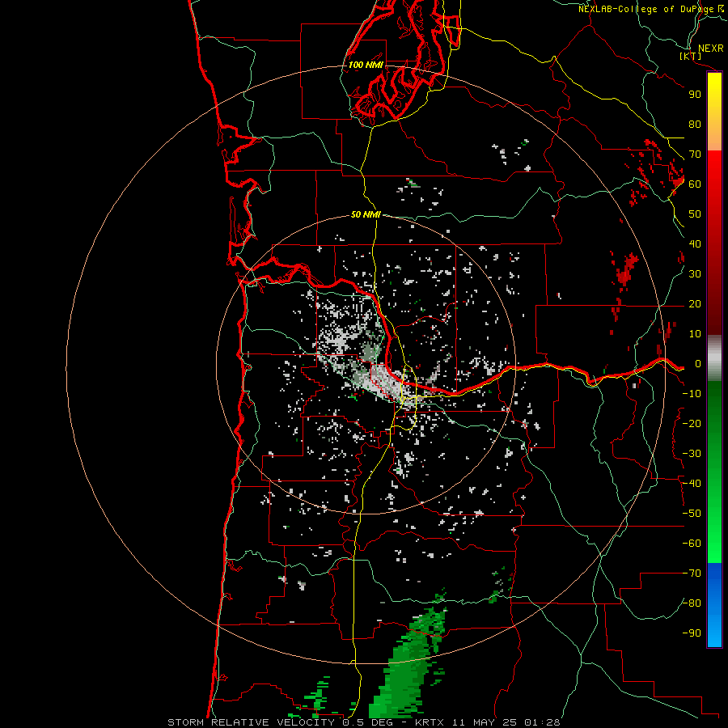Viewport: 728px width, 728px height.
Task: Click the 40 value on velocity scale
Action: point(695,244)
